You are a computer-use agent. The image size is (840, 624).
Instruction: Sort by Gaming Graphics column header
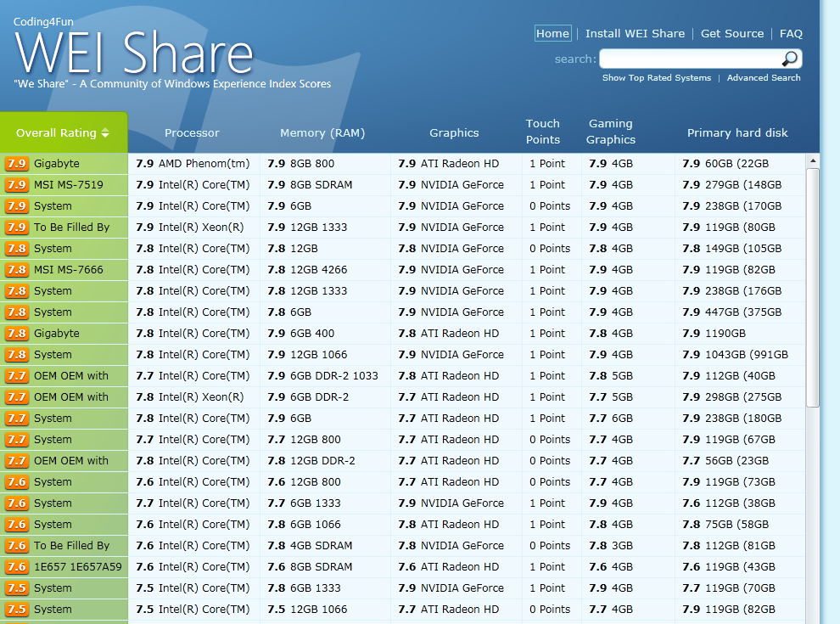pos(611,132)
